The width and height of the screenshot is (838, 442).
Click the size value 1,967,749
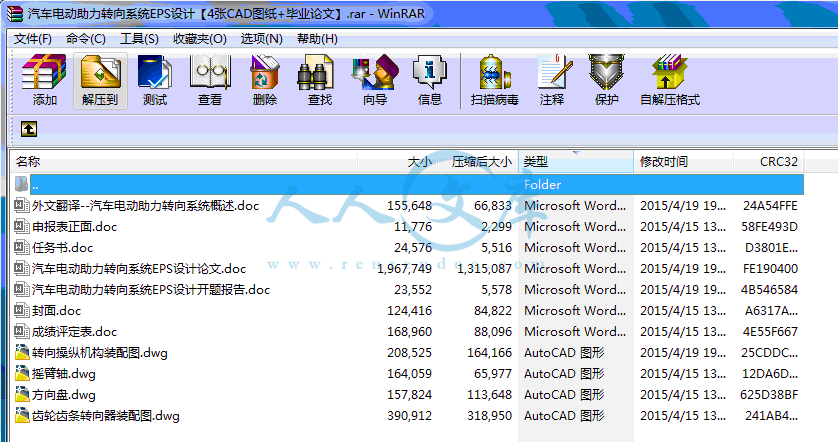[405, 269]
